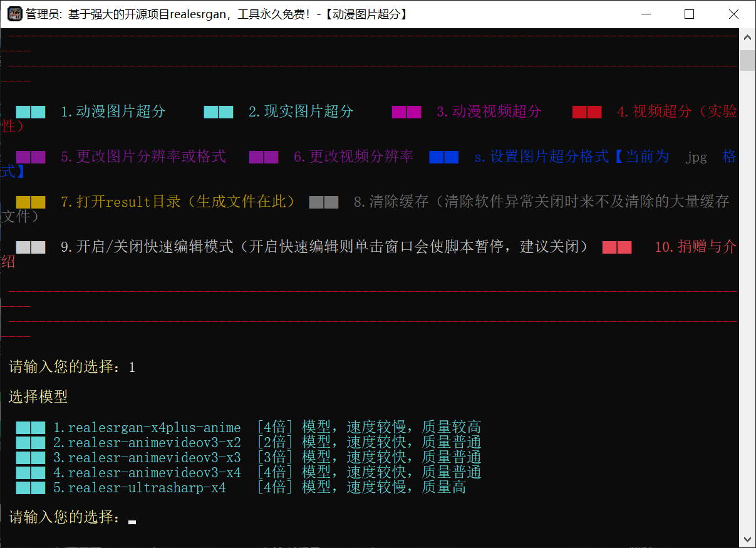Image resolution: width=756 pixels, height=548 pixels.
Task: Click 质量较高 in the x4plus-anime row
Action: pos(452,428)
